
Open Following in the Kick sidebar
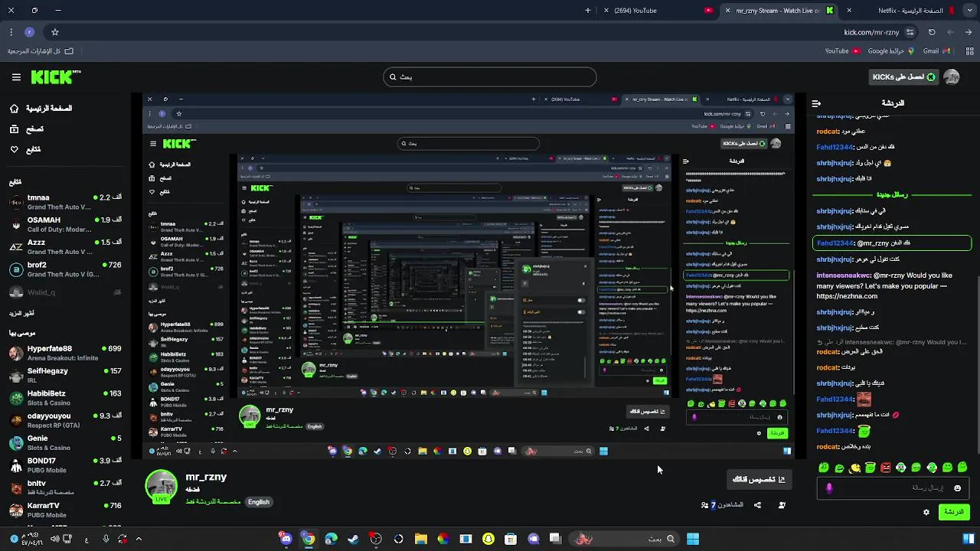point(26,149)
